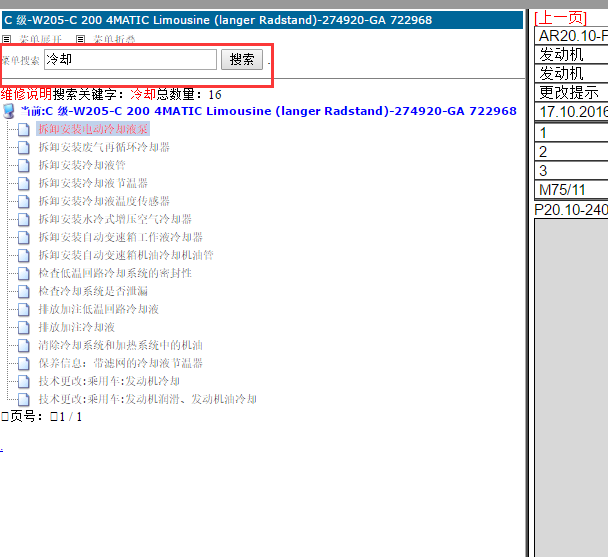Screen dimensions: 608x557
Task: Click document icon for 排放加注冷却液
Action: 24,327
